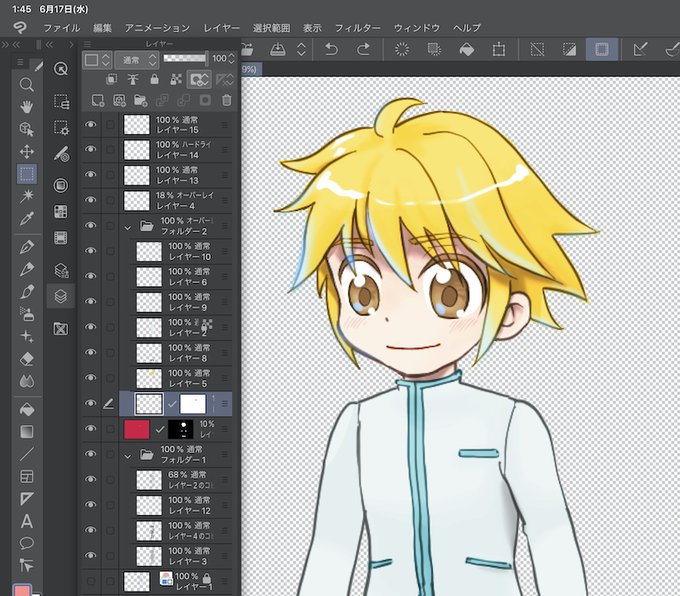
Task: Select the Eraser tool
Action: 26,359
